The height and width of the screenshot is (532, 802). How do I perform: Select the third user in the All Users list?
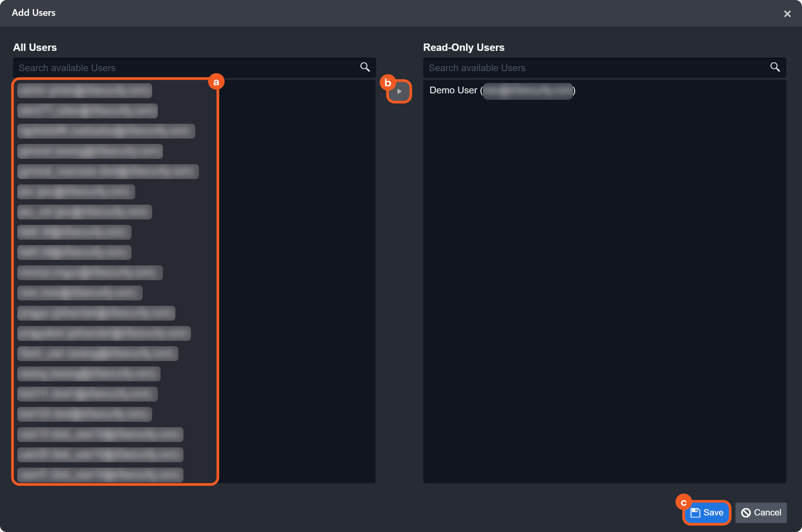[106, 131]
